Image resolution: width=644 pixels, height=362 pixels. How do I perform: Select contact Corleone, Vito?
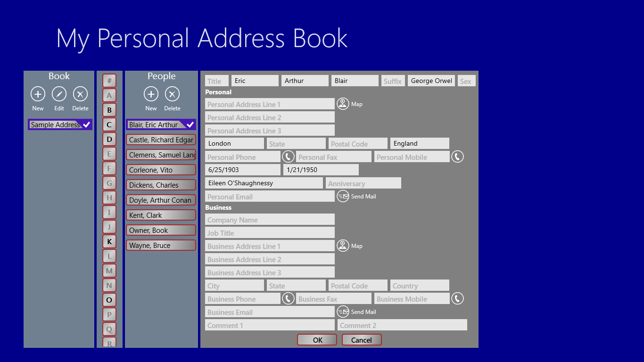pos(161,169)
